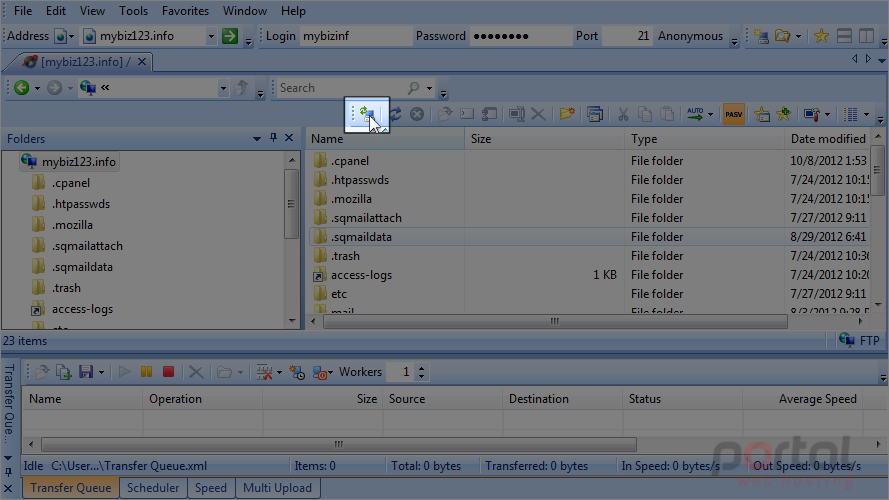Click the Refresh arrows icon
Image resolution: width=889 pixels, height=500 pixels.
(395, 115)
